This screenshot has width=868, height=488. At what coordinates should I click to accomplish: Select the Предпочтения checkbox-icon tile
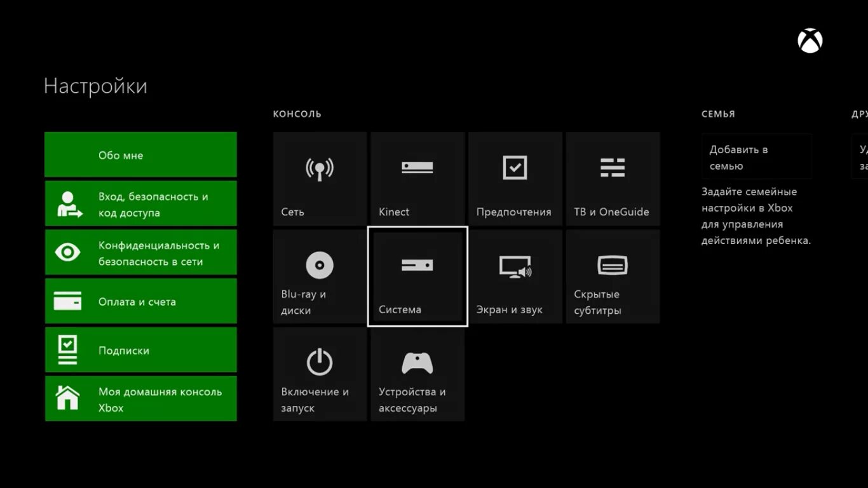515,179
